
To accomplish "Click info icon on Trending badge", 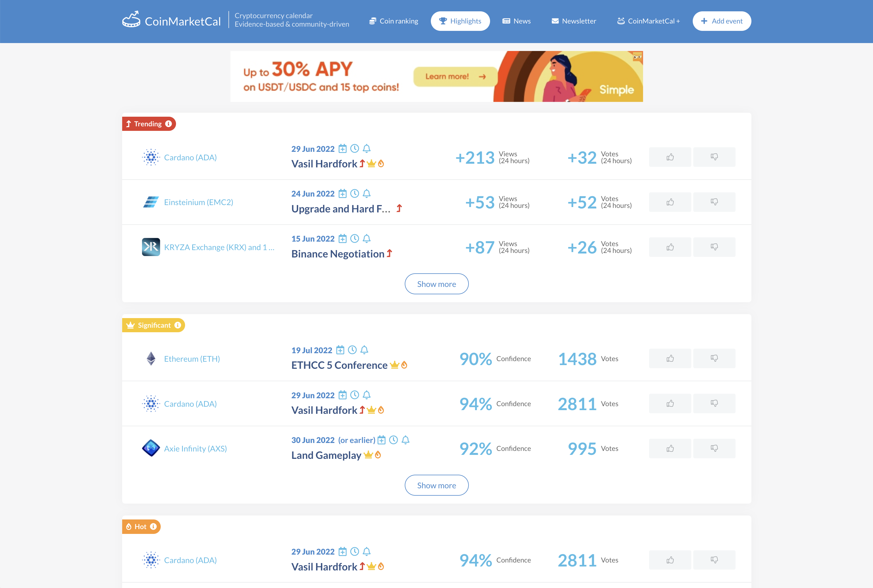I will tap(168, 124).
